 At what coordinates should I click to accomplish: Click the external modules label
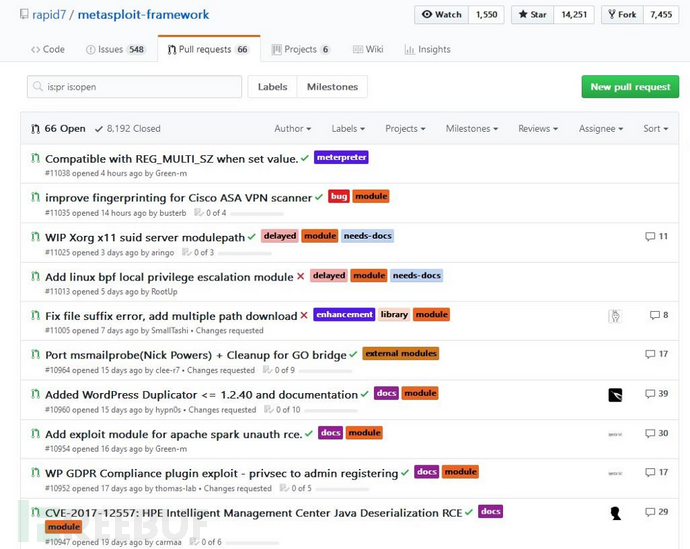click(x=400, y=353)
